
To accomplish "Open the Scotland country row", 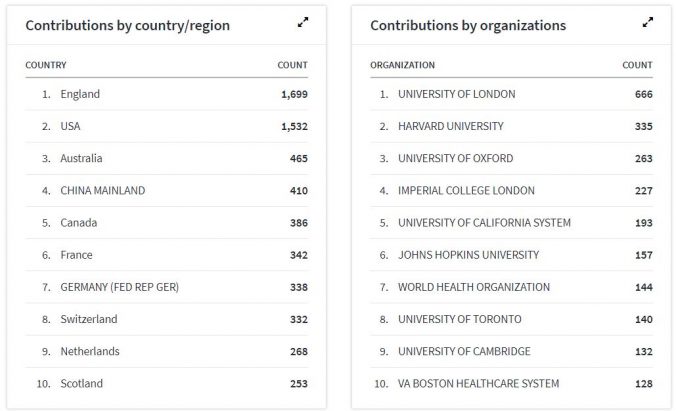I will pyautogui.click(x=81, y=383).
